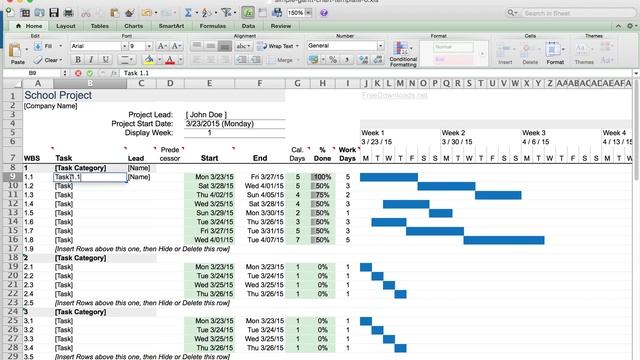The image size is (640, 360).
Task: Set vertical alignment to bottom
Action: 224,46
